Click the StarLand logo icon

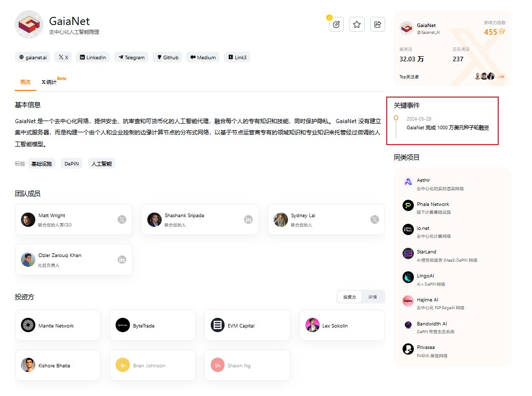[408, 253]
